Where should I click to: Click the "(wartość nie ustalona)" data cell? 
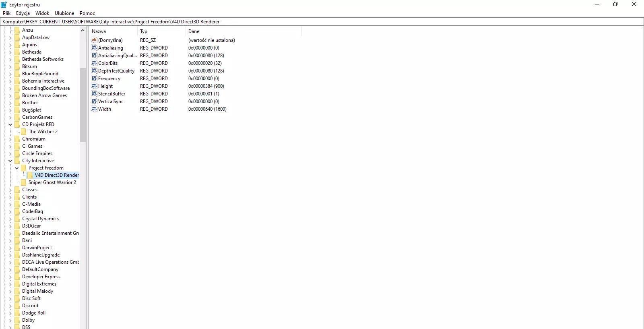[212, 40]
